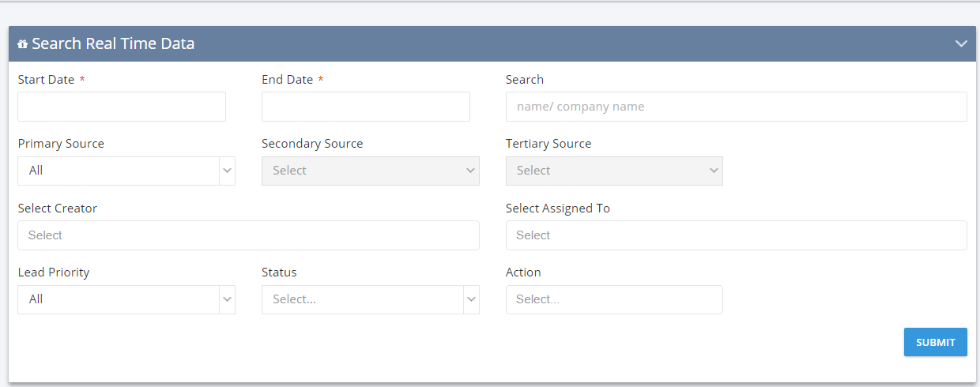
Task: Click the Start Date label
Action: pos(46,80)
